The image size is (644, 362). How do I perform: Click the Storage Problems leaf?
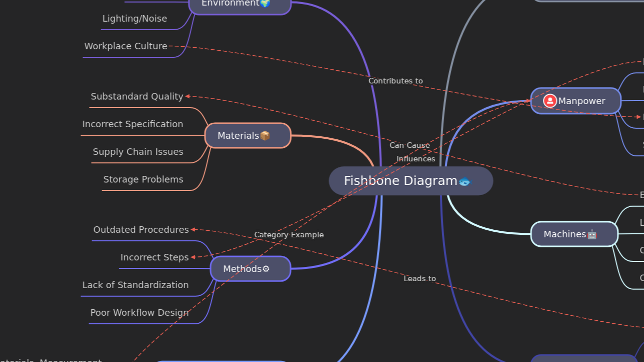coord(143,179)
